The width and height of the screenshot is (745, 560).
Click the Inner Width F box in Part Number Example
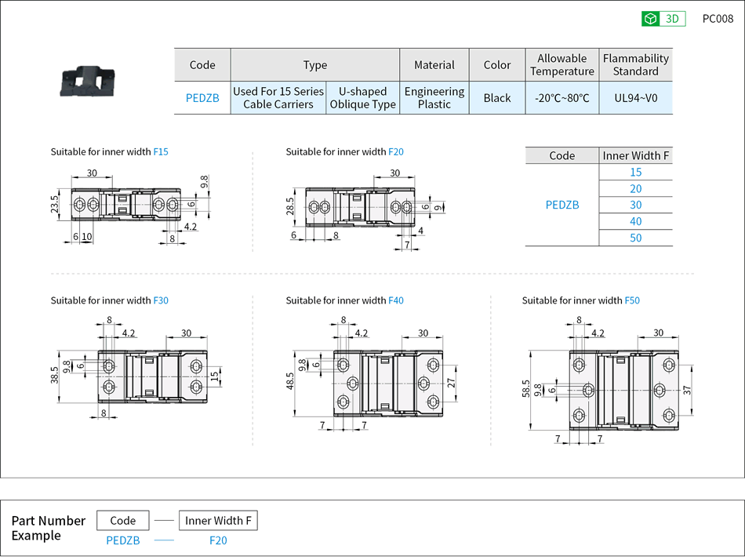point(218,520)
